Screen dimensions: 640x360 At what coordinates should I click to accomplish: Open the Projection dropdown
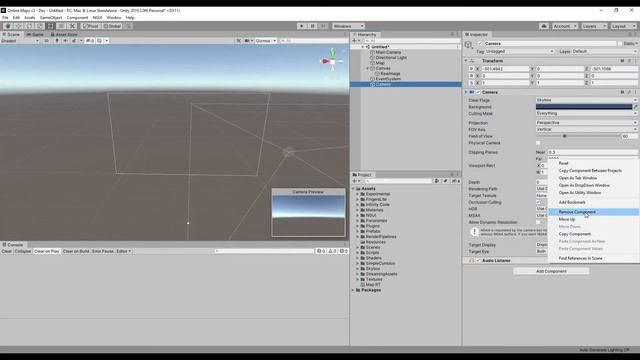coord(587,123)
